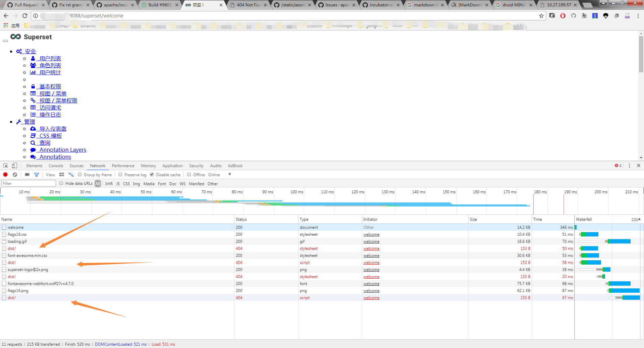Filter requests by CSS type
The width and height of the screenshot is (644, 348).
tap(126, 184)
